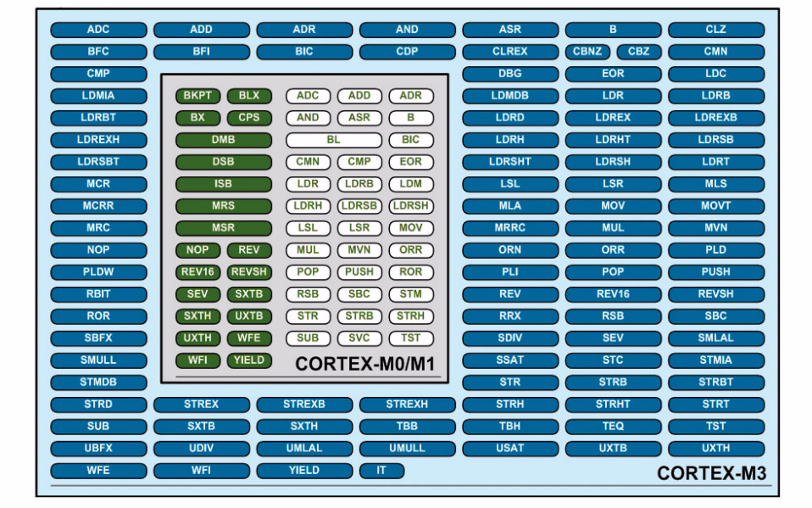The width and height of the screenshot is (812, 508).
Task: Select the "MCRR" instruction label
Action: (x=98, y=206)
